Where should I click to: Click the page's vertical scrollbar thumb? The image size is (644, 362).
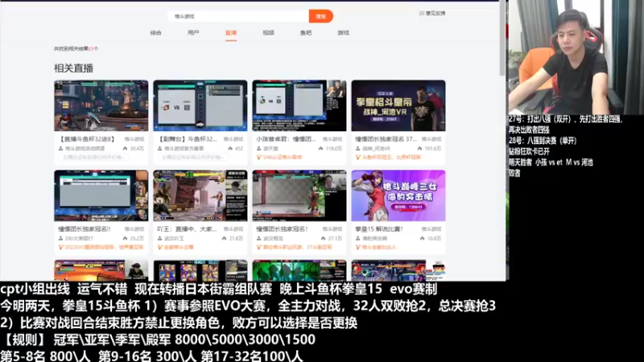tap(502, 39)
